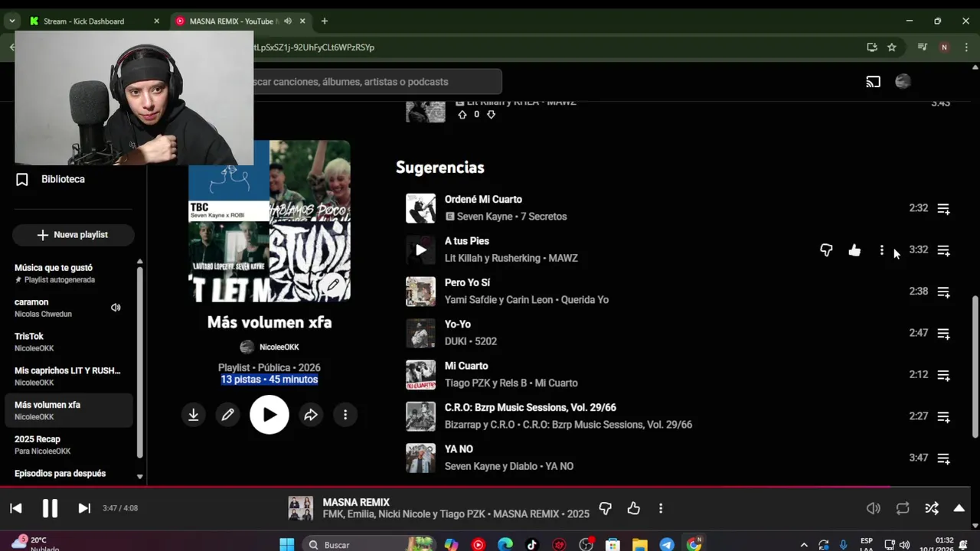Open the Pero Yo Sí thumbnail

pyautogui.click(x=420, y=292)
